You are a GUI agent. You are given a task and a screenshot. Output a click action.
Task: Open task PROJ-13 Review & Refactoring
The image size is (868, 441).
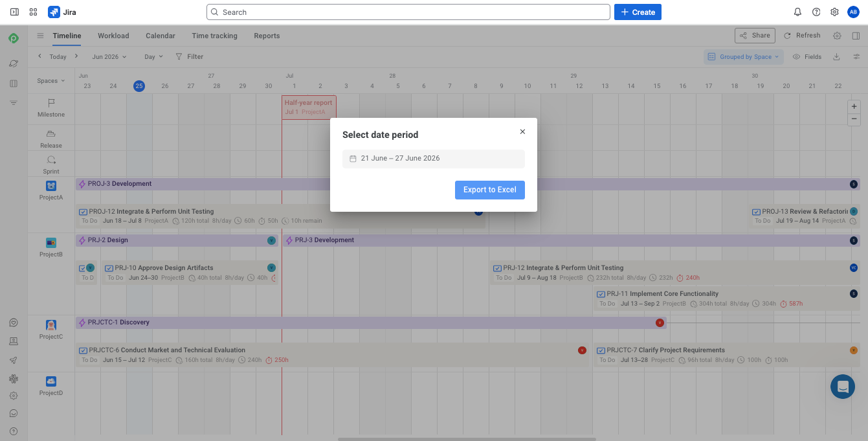805,216
